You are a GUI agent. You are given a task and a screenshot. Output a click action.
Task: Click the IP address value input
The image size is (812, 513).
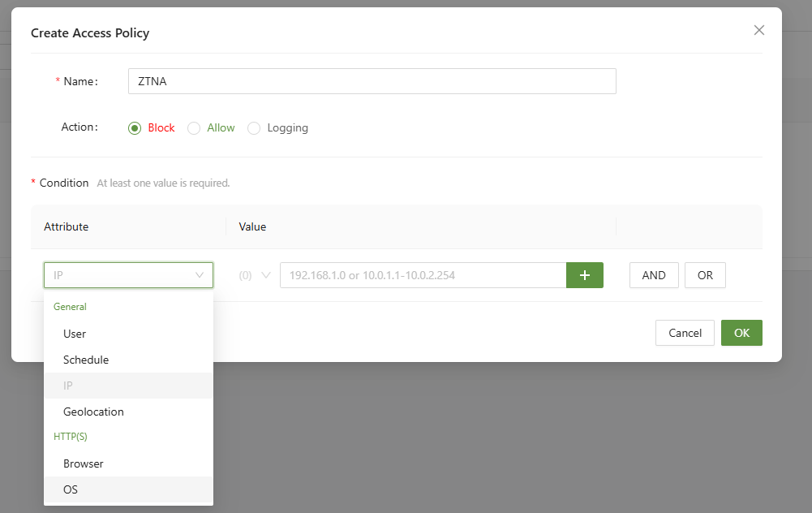423,275
